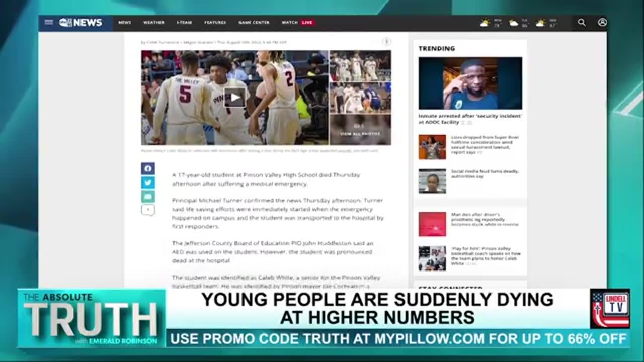Click the top-right gallery photo of players
644x362 pixels.
click(x=360, y=66)
